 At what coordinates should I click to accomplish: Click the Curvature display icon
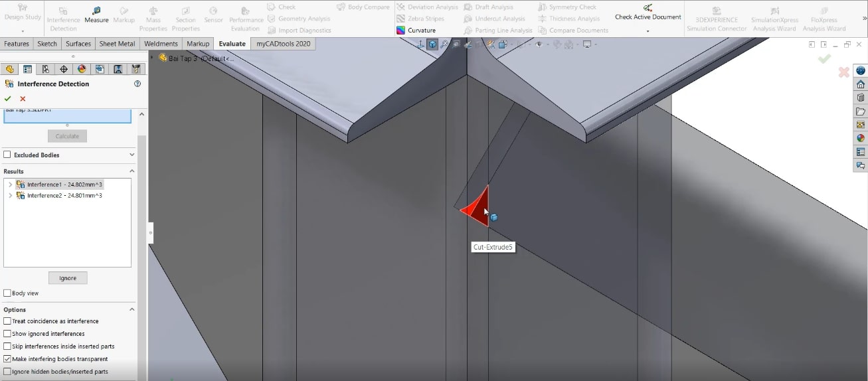tap(401, 31)
